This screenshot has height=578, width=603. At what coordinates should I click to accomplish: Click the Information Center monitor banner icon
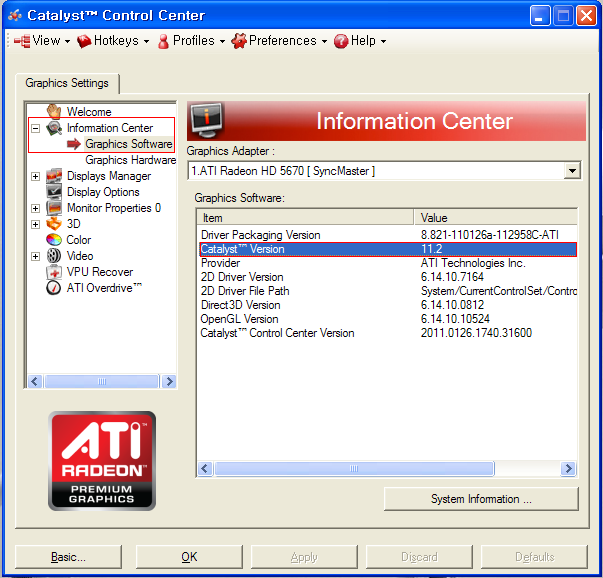coord(207,120)
